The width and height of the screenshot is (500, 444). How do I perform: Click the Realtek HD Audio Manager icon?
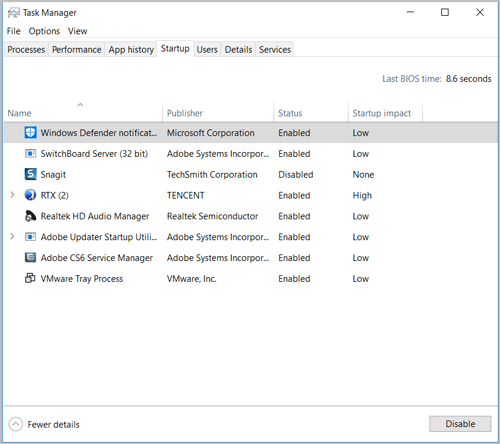click(30, 216)
